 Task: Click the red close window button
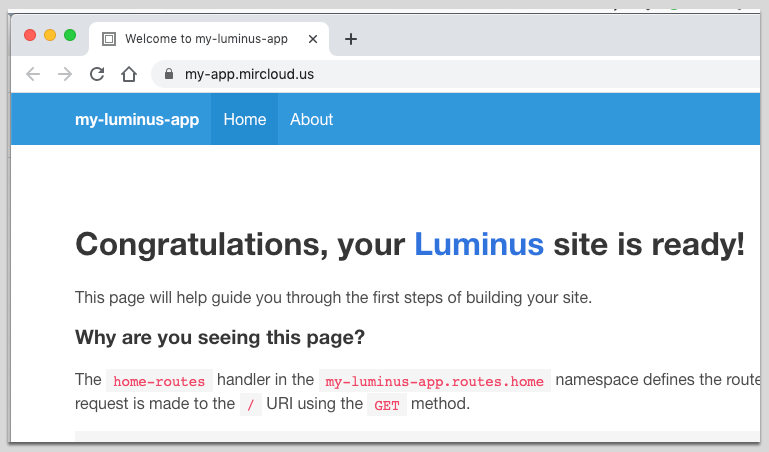pyautogui.click(x=30, y=35)
